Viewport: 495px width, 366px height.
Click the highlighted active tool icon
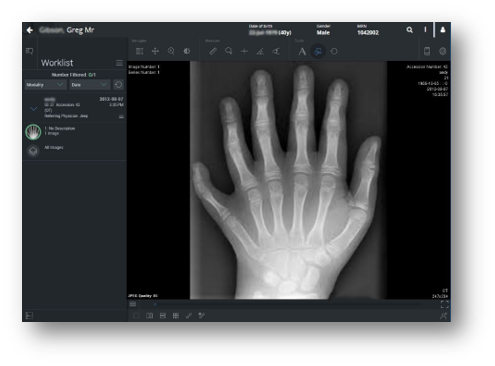[x=318, y=51]
